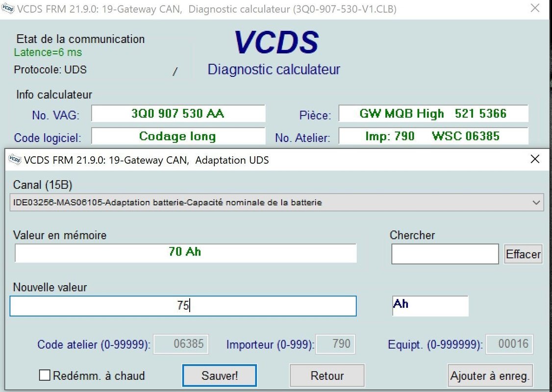Close the Adaptation UDS dialog
Viewport: 552px width, 392px height.
[535, 159]
